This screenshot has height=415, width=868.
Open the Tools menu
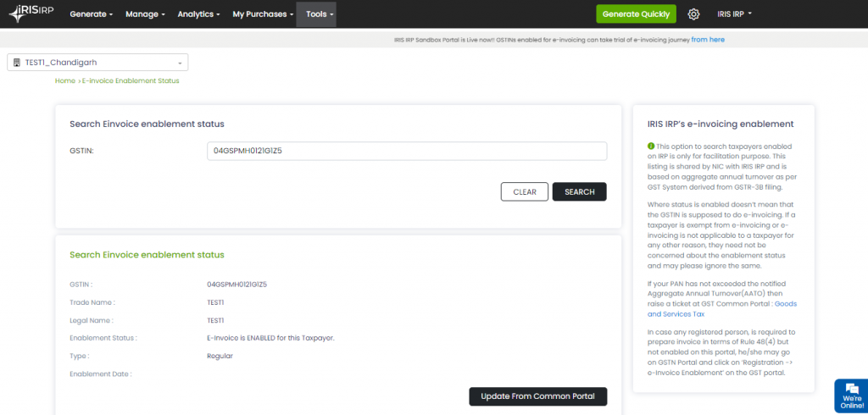click(x=320, y=14)
